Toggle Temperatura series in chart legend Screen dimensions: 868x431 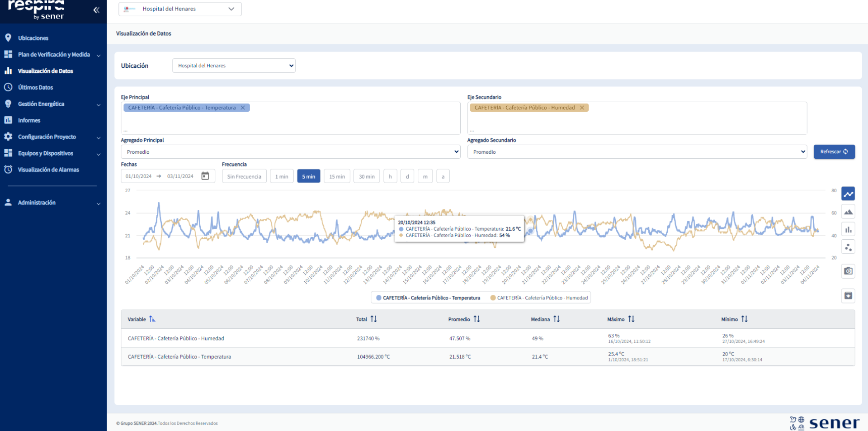click(x=428, y=298)
